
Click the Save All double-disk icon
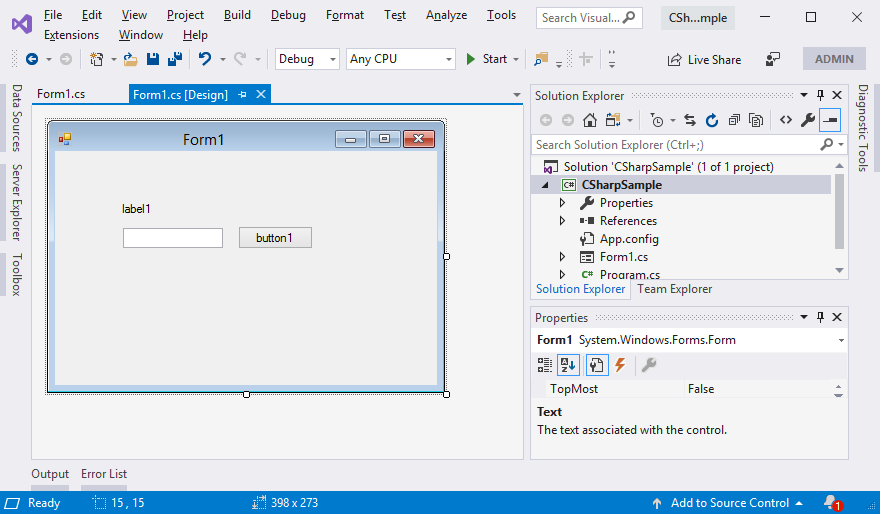tap(175, 59)
